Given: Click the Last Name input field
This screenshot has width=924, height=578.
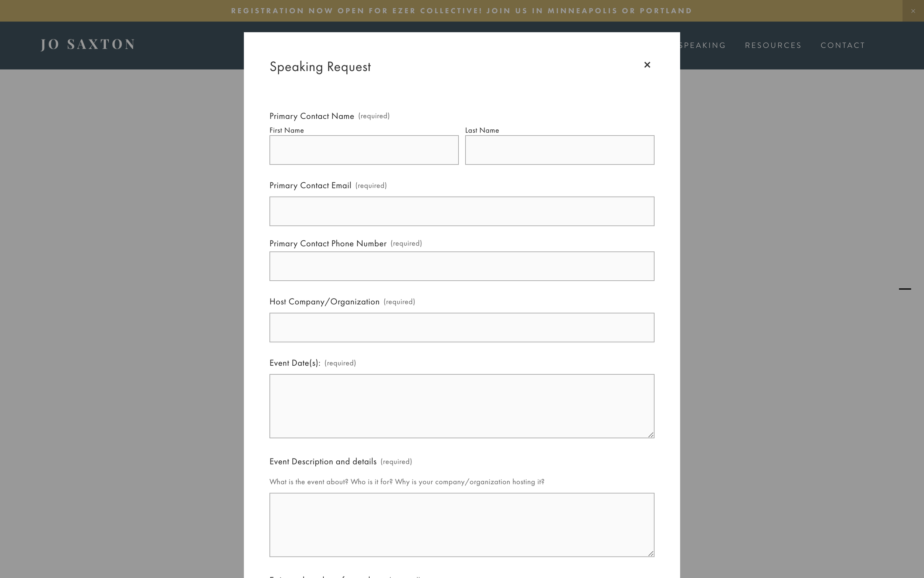Looking at the screenshot, I should tap(559, 150).
